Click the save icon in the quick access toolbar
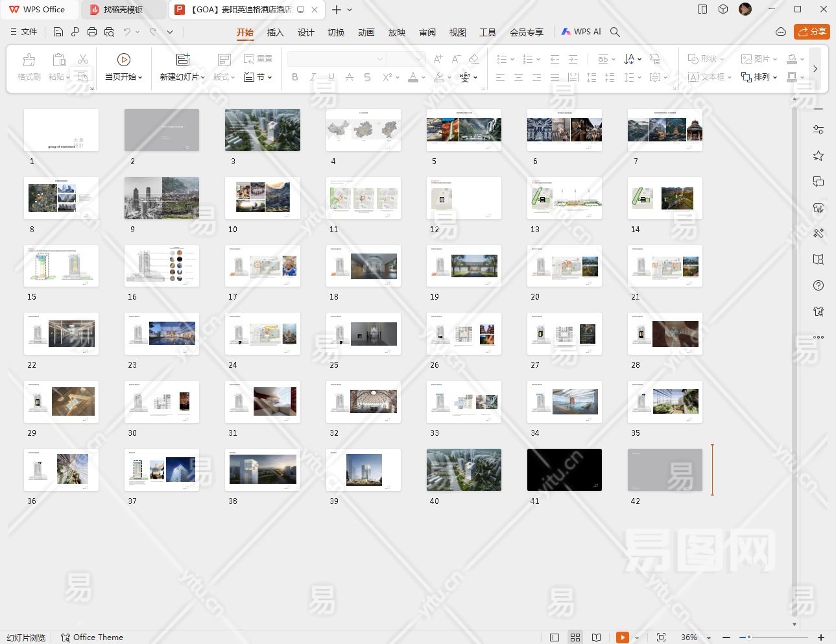Viewport: 836px width, 644px height. click(58, 32)
